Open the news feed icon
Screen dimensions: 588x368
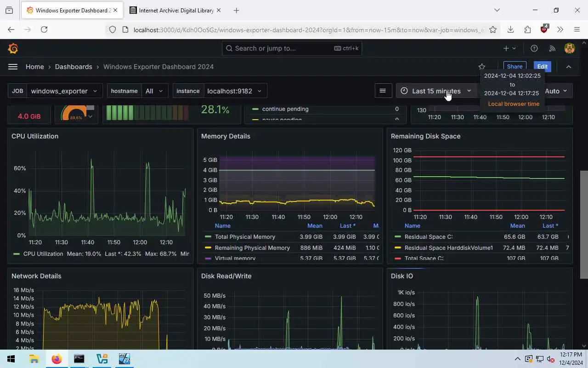(552, 48)
